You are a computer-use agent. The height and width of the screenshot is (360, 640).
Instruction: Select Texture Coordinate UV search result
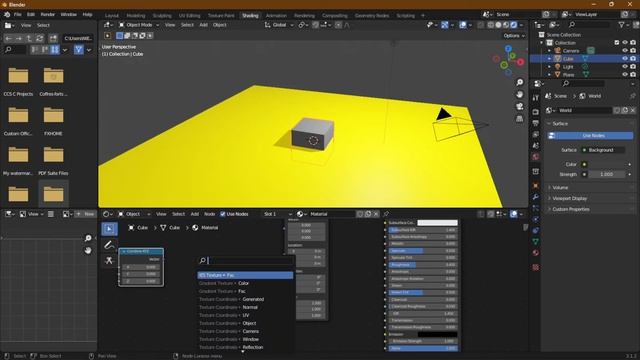click(x=245, y=315)
